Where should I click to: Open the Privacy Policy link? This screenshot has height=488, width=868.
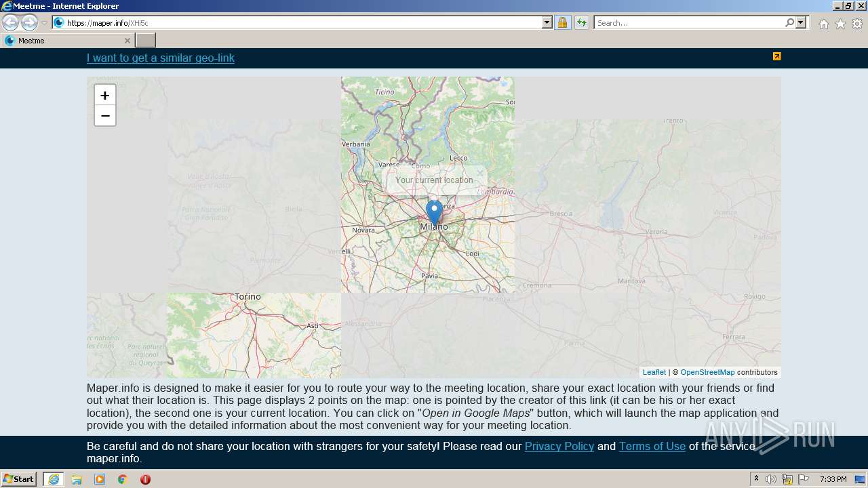click(x=559, y=446)
